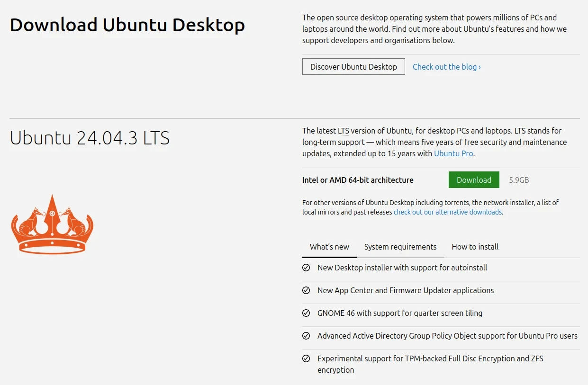Click checkmark icon beside New Desktop installer

pos(306,268)
